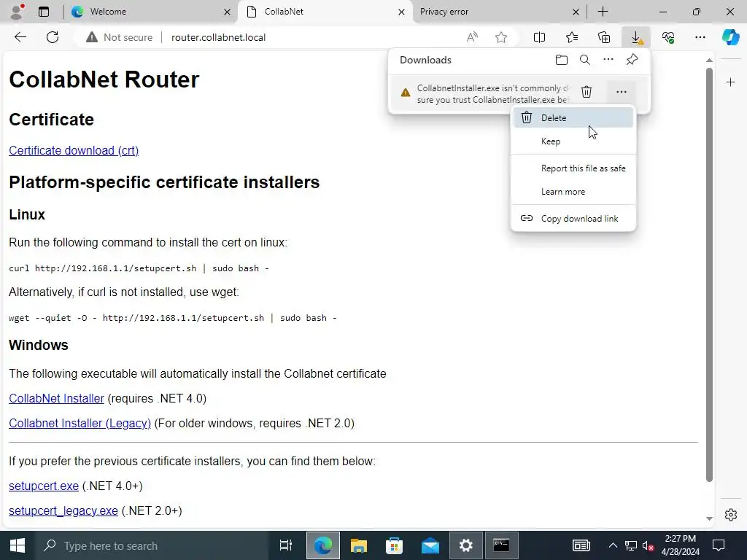This screenshot has height=560, width=747.
Task: Open the 2:27 PM clock
Action: (681, 545)
